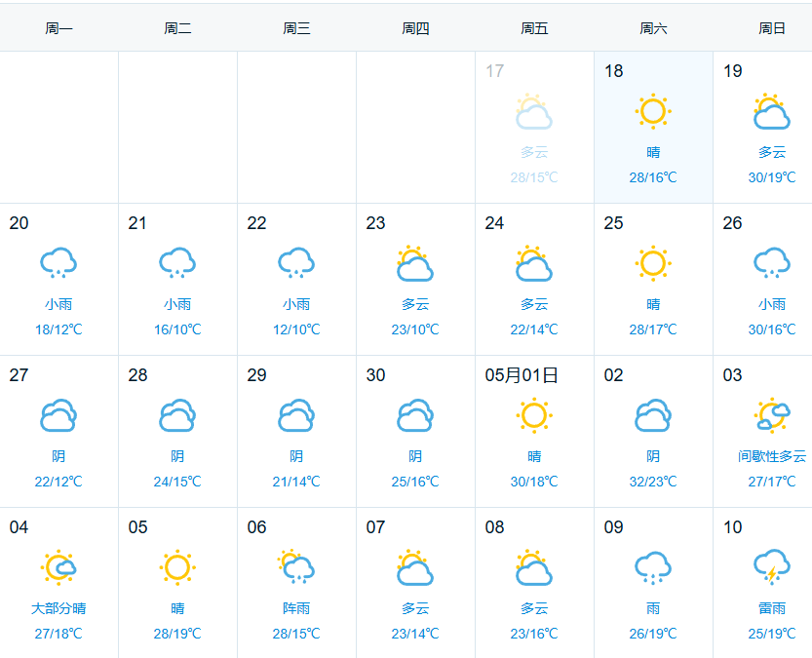Click the intermittent cloudy icon on day 03
This screenshot has width=812, height=658.
[x=772, y=415]
